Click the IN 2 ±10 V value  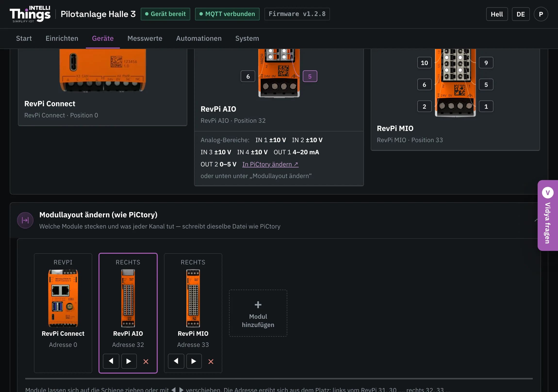pyautogui.click(x=307, y=140)
